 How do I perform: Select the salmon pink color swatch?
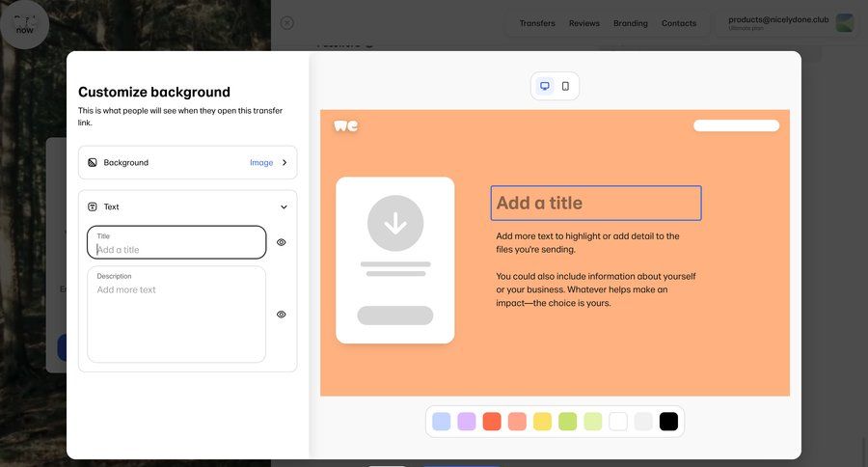point(517,422)
